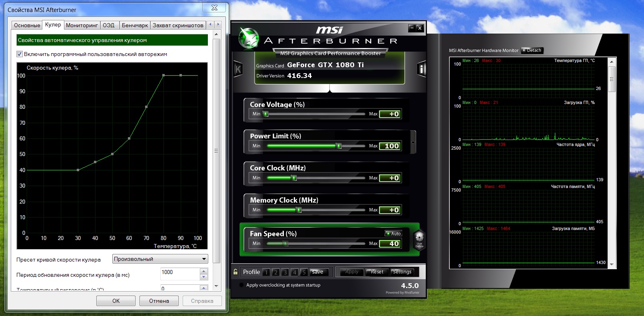Decrease the fan update period value
Viewport: 644px width, 316px height.
pyautogui.click(x=204, y=277)
